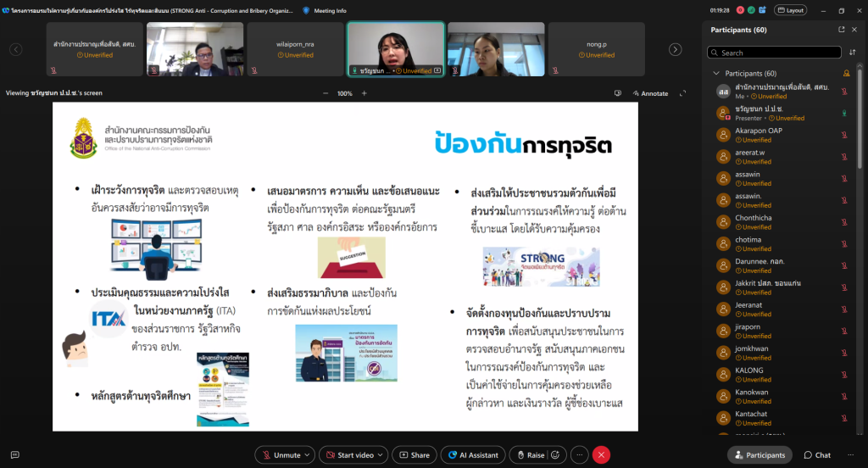This screenshot has width=868, height=468.
Task: Open the green network quality indicator
Action: [x=751, y=10]
